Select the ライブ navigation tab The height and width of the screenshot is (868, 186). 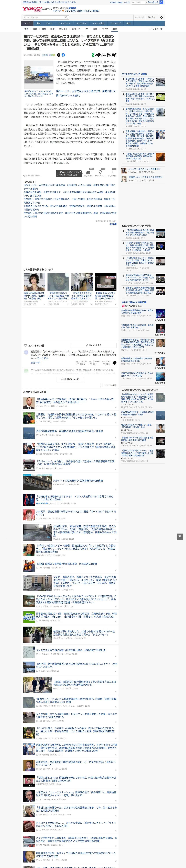pos(49,24)
